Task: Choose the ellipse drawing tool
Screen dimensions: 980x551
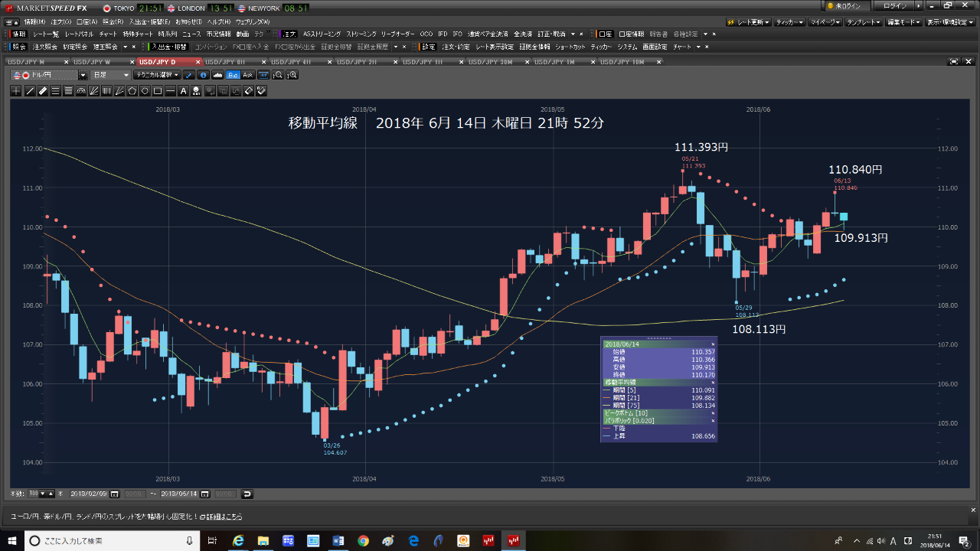Action: 145,91
